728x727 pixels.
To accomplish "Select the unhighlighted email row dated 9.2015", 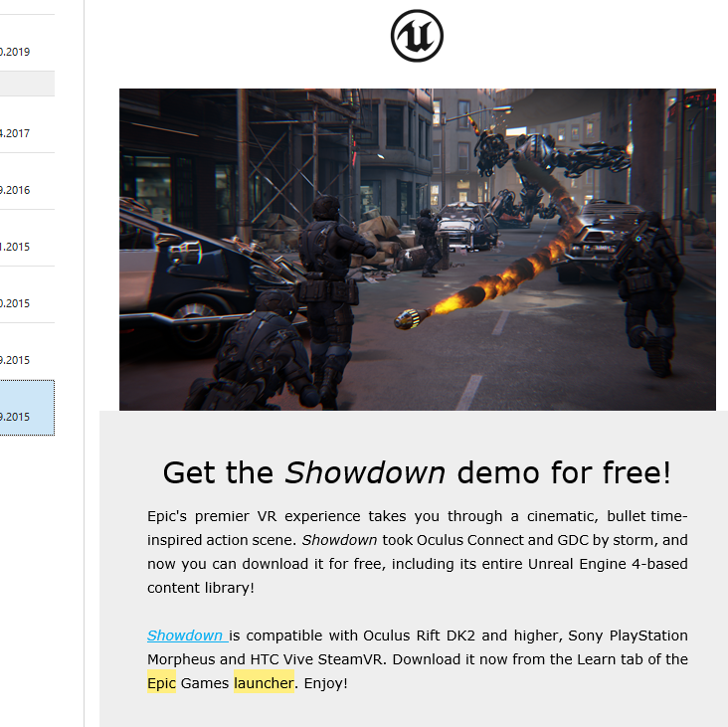I will pos(27,351).
